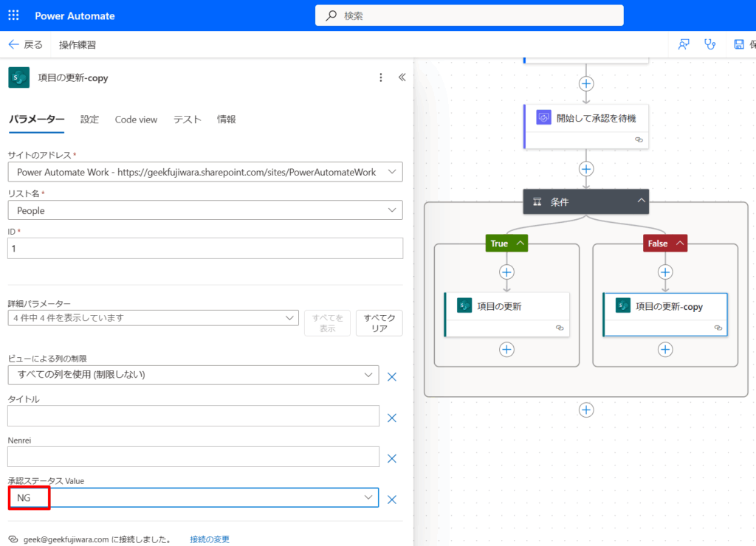
Task: Add action below 項目の更新 in True branch
Action: tap(506, 350)
